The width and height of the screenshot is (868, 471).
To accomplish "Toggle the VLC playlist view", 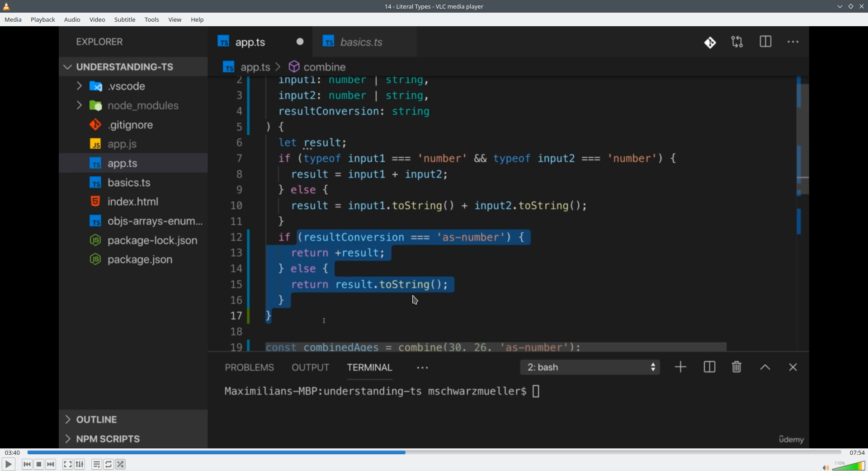I will (97, 464).
